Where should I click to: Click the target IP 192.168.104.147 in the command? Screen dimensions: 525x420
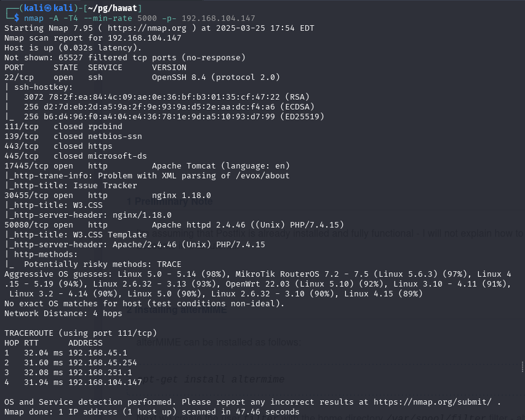(x=218, y=18)
